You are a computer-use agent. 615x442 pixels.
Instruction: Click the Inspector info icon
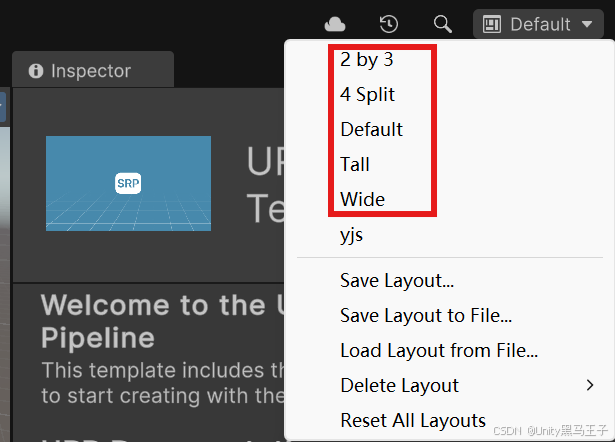point(36,71)
